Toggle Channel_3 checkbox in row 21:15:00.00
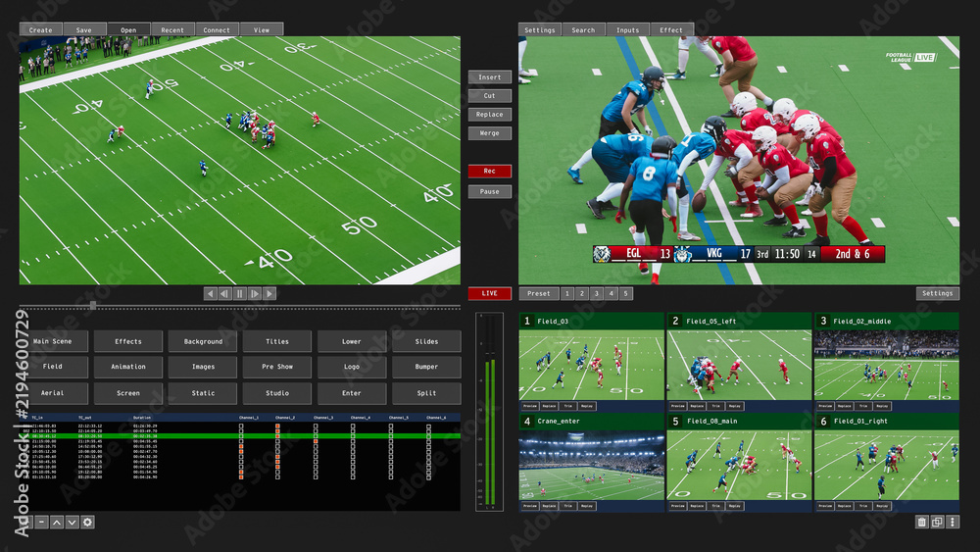This screenshot has height=552, width=980. click(316, 441)
